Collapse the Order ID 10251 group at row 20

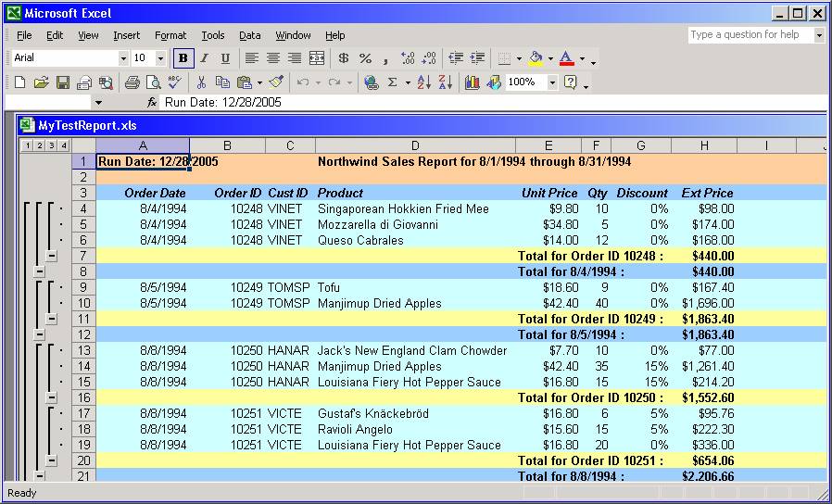tap(52, 460)
